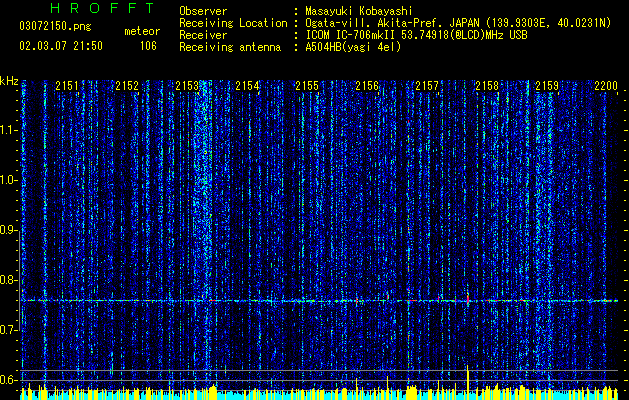Click the name Masayuki Kobayashi

point(359,12)
